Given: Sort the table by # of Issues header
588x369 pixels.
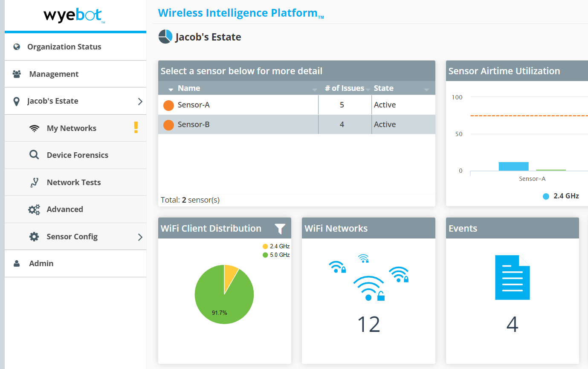Looking at the screenshot, I should click(x=344, y=88).
